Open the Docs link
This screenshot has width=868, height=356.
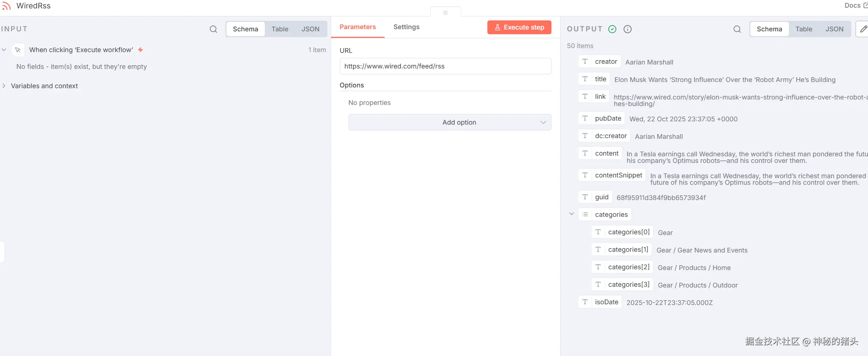856,5
